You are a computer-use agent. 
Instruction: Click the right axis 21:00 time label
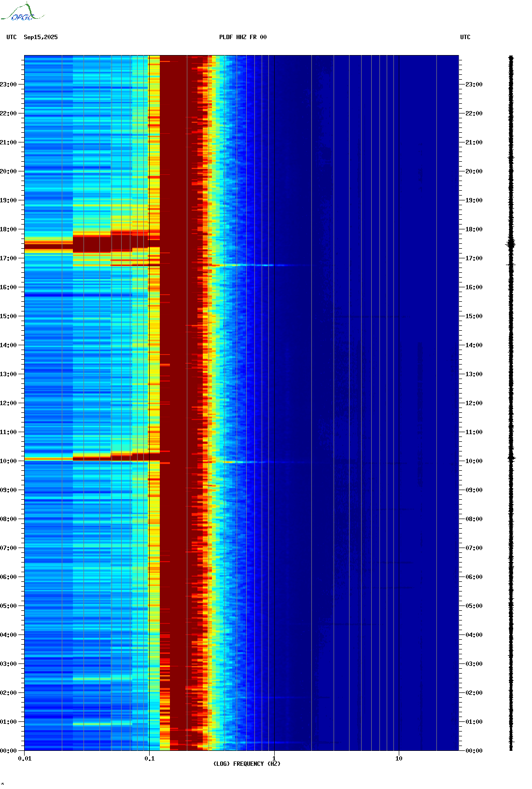click(x=474, y=142)
